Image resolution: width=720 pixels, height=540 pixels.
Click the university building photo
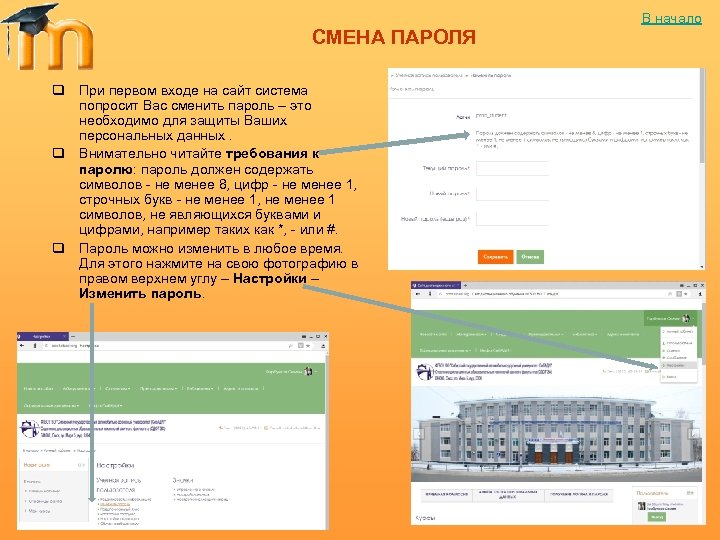point(557,434)
